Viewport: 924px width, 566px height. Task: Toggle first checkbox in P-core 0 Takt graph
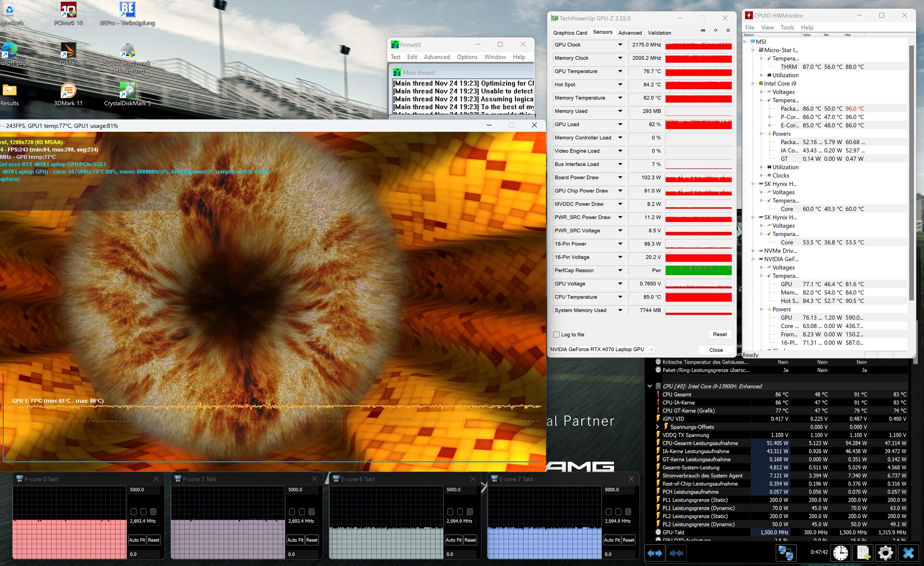coord(134,512)
